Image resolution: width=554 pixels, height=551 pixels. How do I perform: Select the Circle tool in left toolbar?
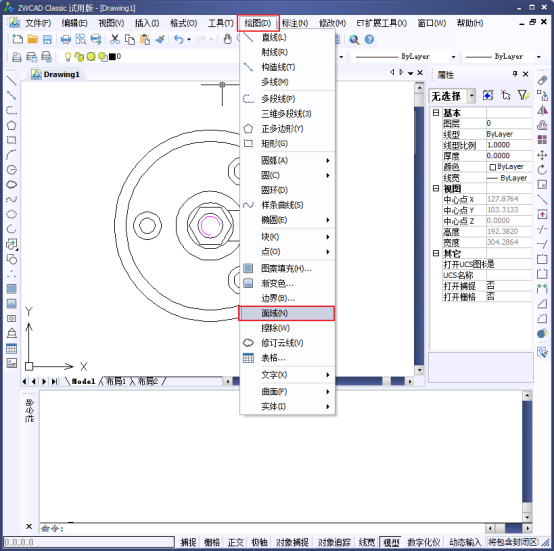(x=11, y=170)
